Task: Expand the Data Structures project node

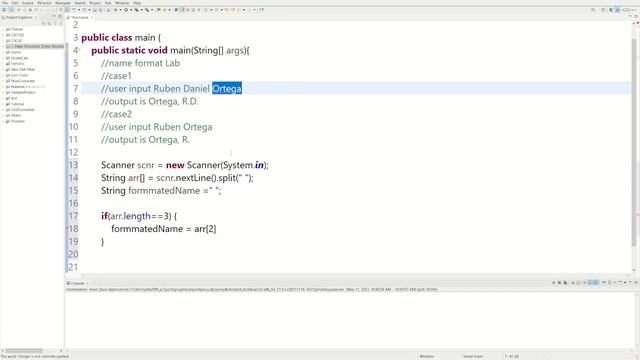Action: tap(3, 46)
